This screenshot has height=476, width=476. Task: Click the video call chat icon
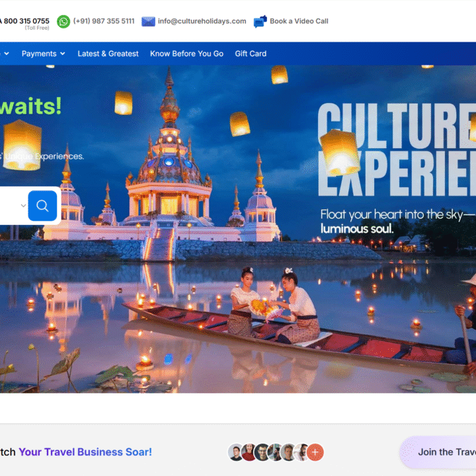pos(260,21)
